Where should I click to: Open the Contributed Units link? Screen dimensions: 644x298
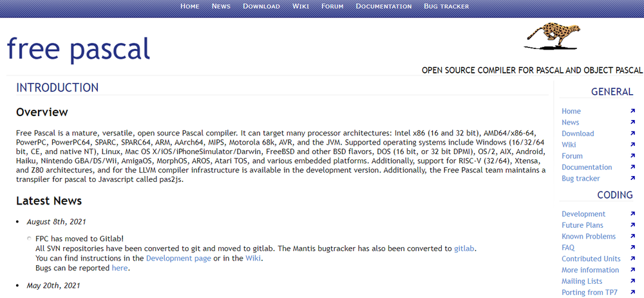click(591, 259)
